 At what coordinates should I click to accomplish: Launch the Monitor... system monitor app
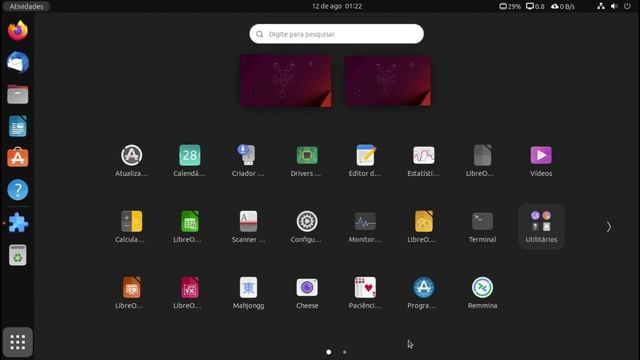click(365, 227)
